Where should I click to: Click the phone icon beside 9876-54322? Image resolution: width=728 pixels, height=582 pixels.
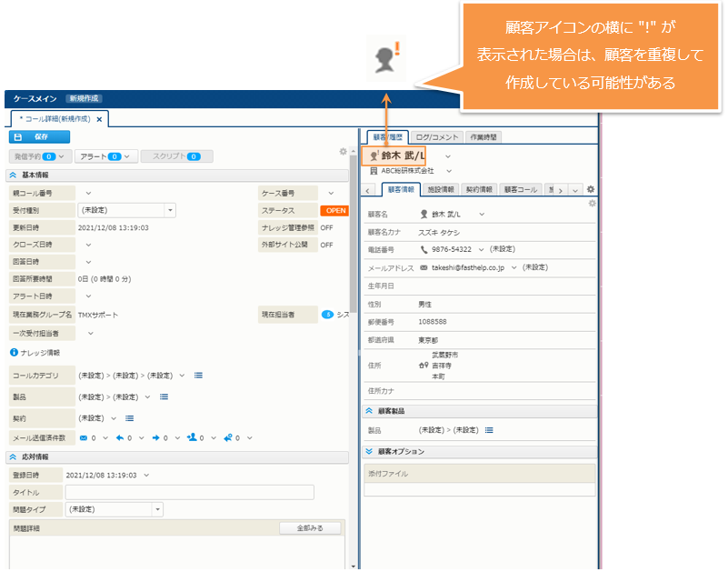point(424,248)
